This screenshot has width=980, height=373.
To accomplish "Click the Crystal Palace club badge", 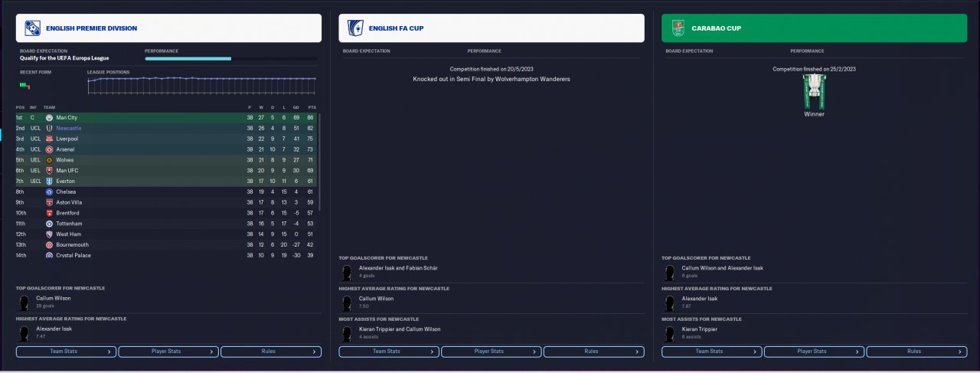I will (x=49, y=255).
